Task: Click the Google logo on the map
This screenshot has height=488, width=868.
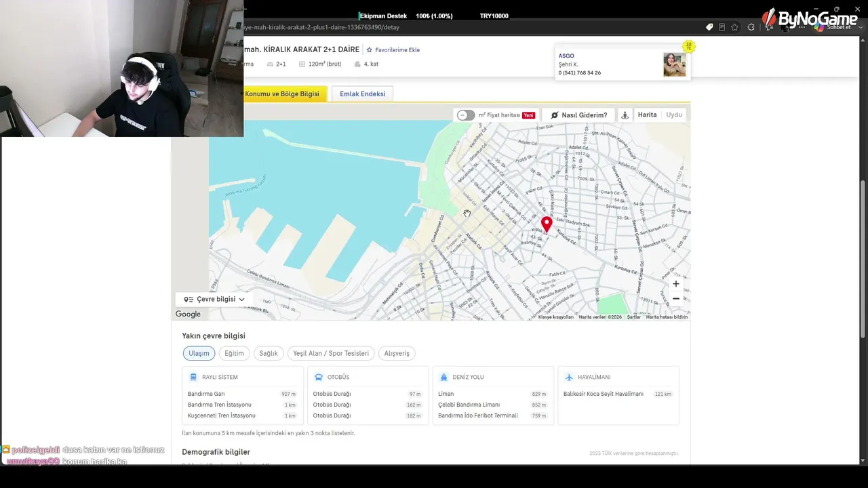Action: 188,314
